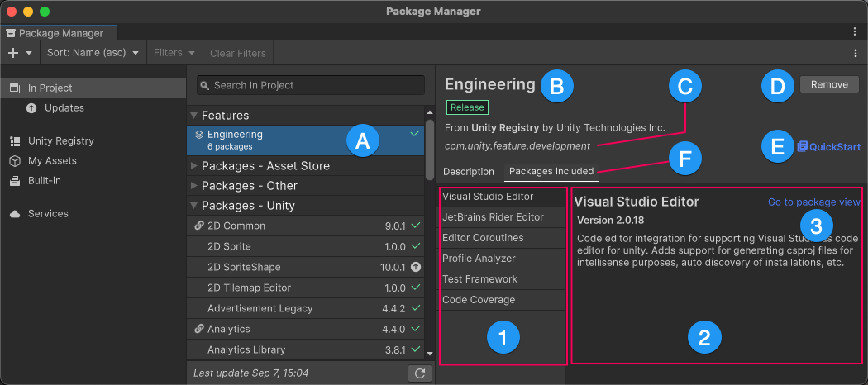The image size is (868, 385).
Task: Click the 2D SpriteShape update available icon
Action: (x=416, y=268)
